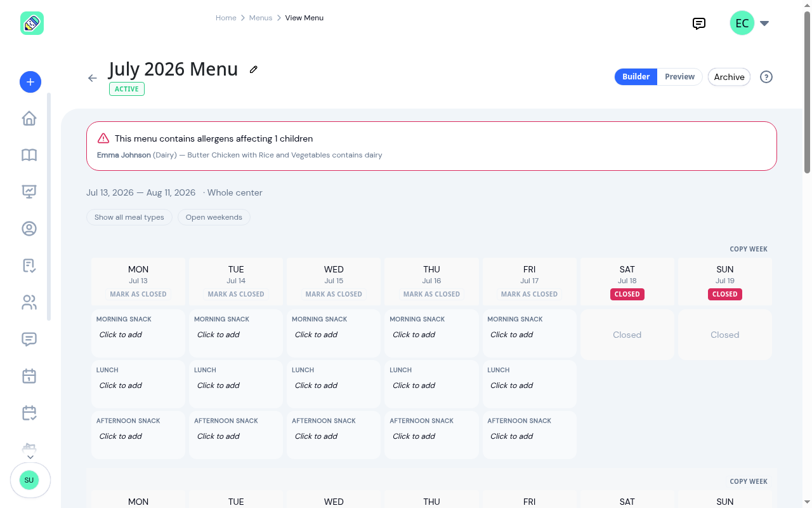This screenshot has width=812, height=508.
Task: Mark Friday Jul 17 as closed
Action: [x=529, y=294]
